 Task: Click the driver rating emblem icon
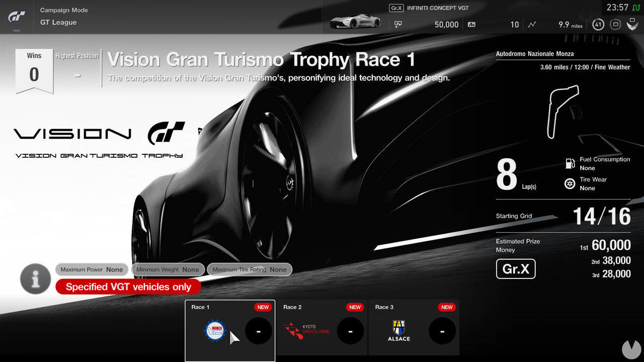click(x=615, y=24)
